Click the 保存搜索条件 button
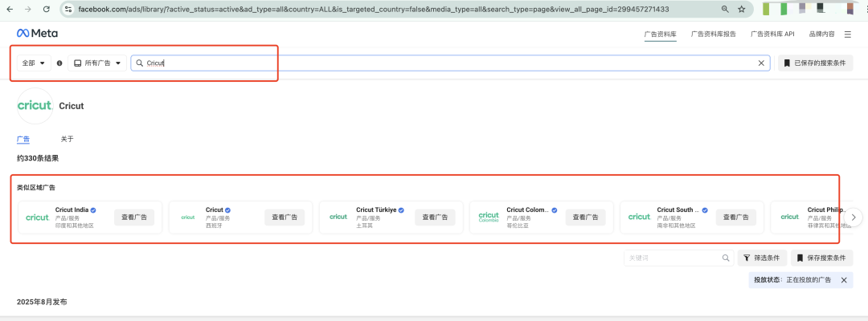868x321 pixels. (x=821, y=258)
